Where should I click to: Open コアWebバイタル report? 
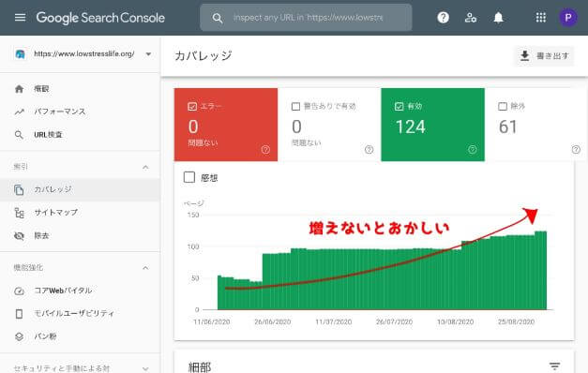[x=80, y=291]
